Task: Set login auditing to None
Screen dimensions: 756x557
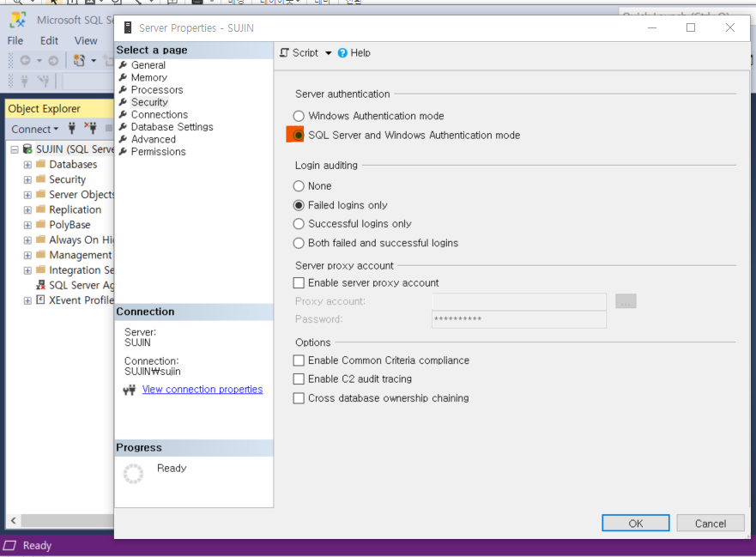Action: point(299,186)
